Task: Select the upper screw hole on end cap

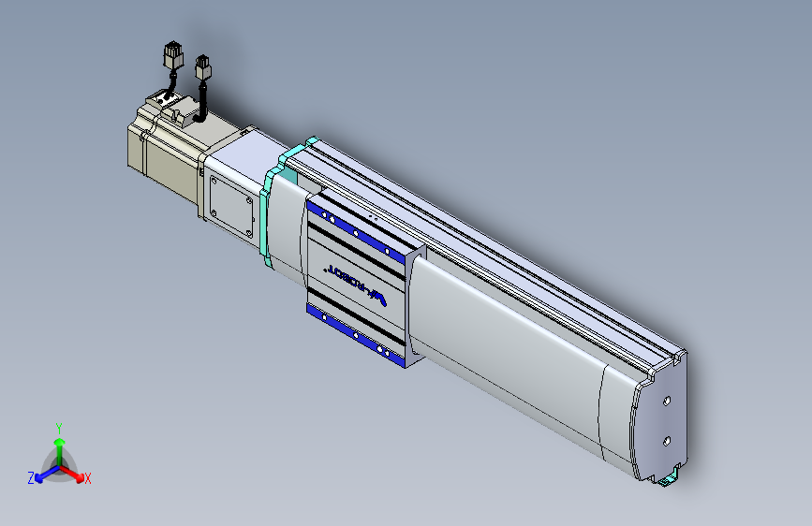Action: click(x=667, y=401)
